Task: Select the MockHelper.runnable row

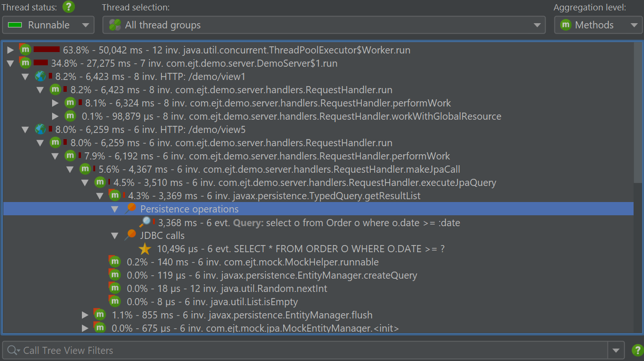Action: click(x=253, y=262)
